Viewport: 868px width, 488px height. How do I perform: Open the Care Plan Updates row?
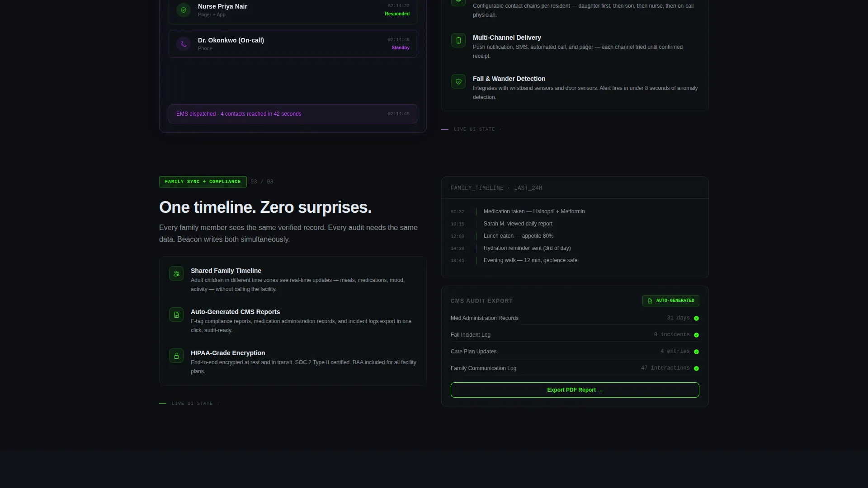coord(575,352)
